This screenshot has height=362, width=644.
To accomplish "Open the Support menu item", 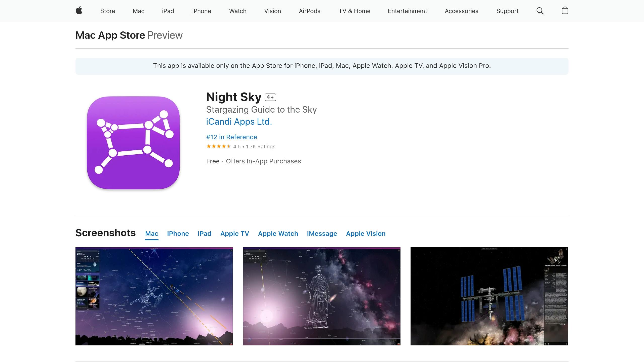I will [507, 11].
